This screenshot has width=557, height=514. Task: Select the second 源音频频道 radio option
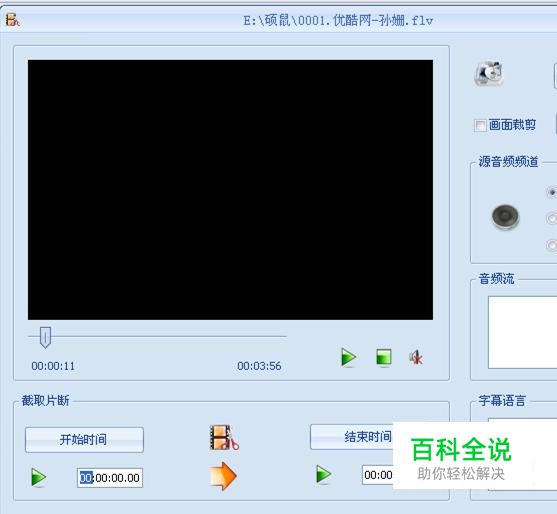click(x=552, y=218)
